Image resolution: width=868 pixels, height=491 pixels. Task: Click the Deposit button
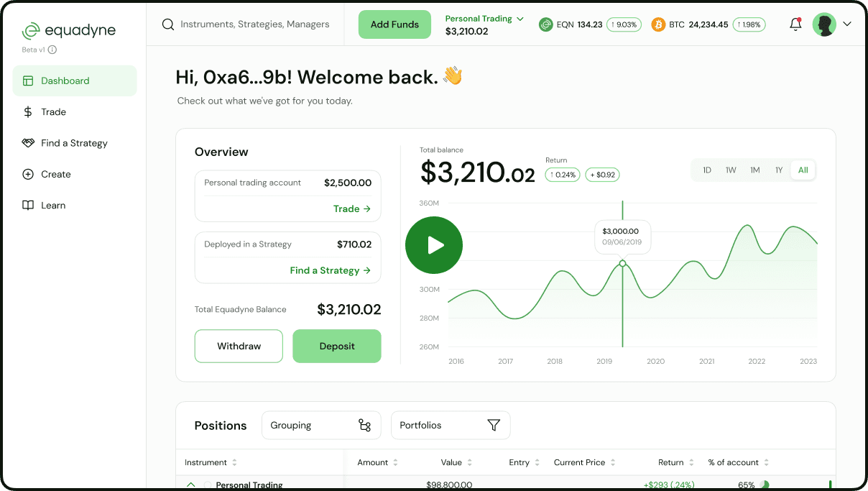coord(337,347)
